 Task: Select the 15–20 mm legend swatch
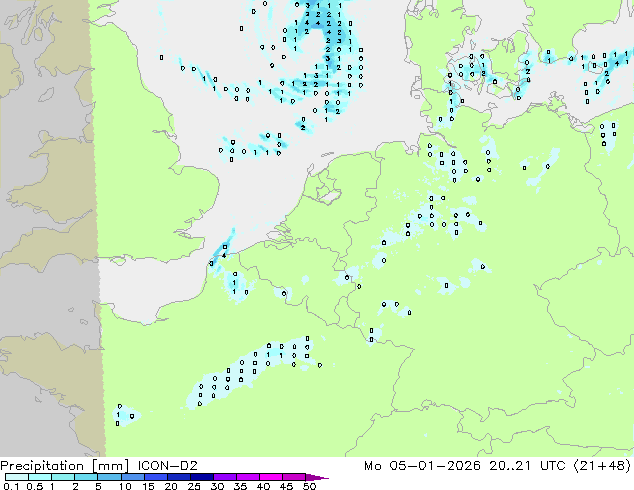(x=155, y=477)
